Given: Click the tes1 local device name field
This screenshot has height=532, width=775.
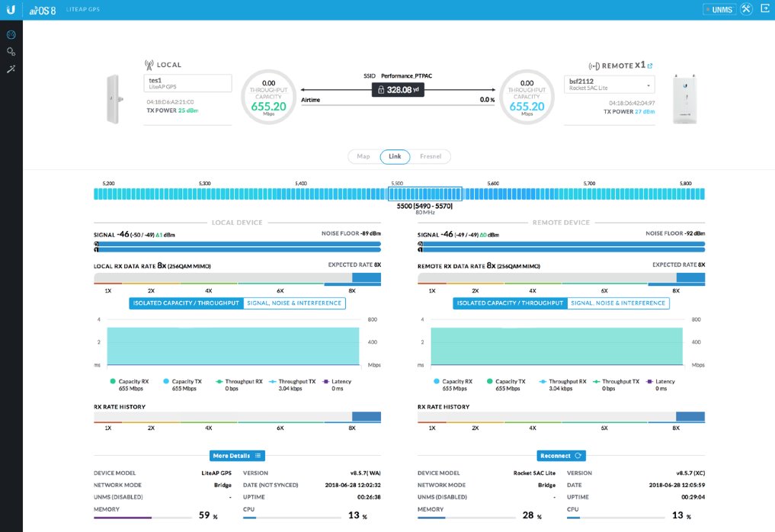Looking at the screenshot, I should point(187,83).
